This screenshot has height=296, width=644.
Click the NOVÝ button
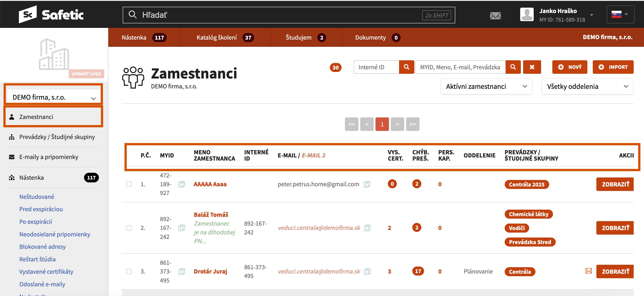tap(569, 67)
